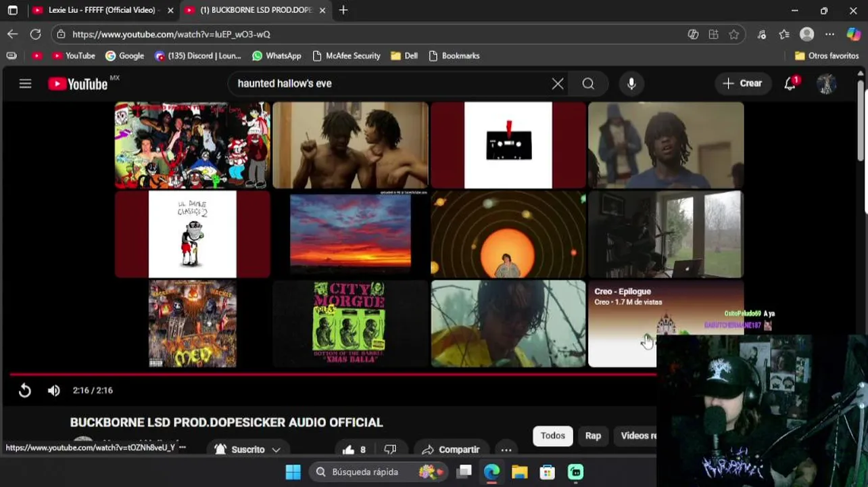Open the McAfee Security bookmark

point(346,55)
